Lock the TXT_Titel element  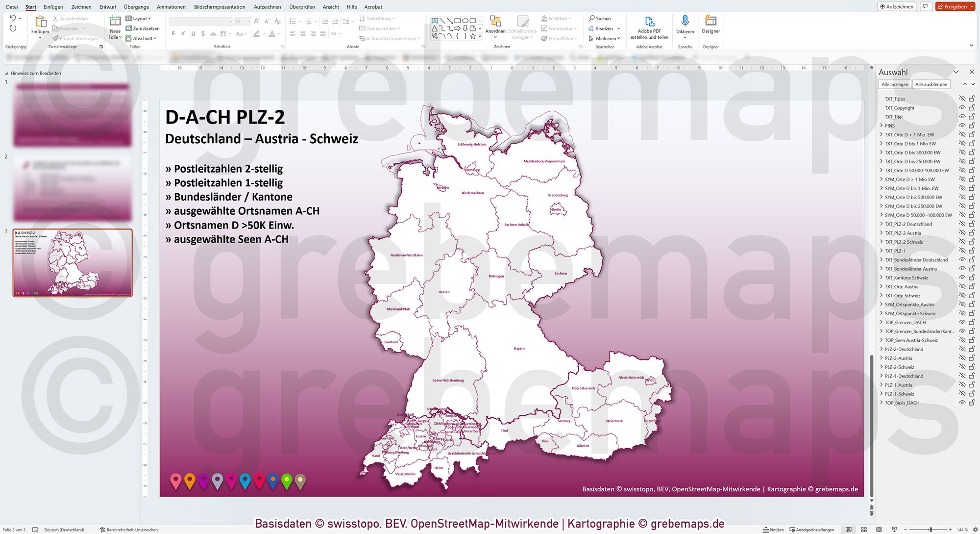coord(972,116)
